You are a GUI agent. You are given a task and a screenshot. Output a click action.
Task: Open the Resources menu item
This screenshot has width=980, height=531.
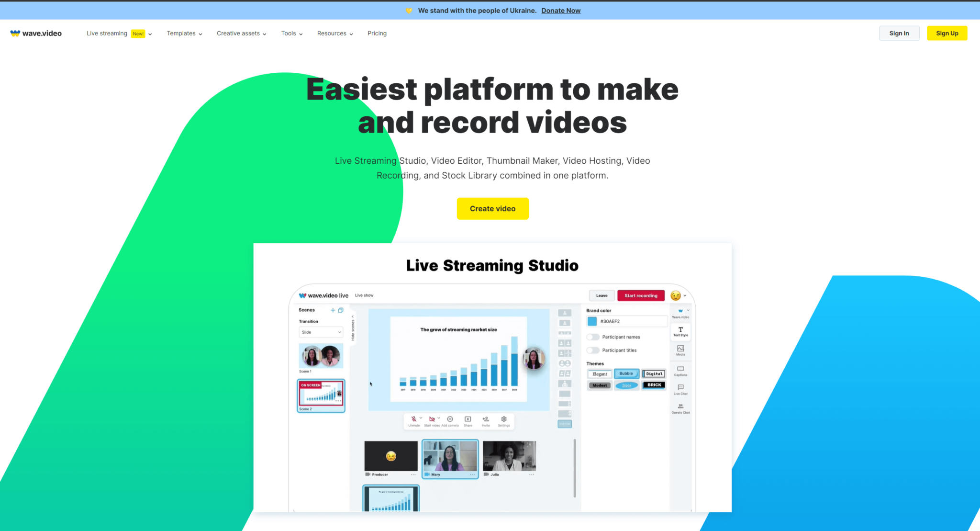tap(332, 33)
